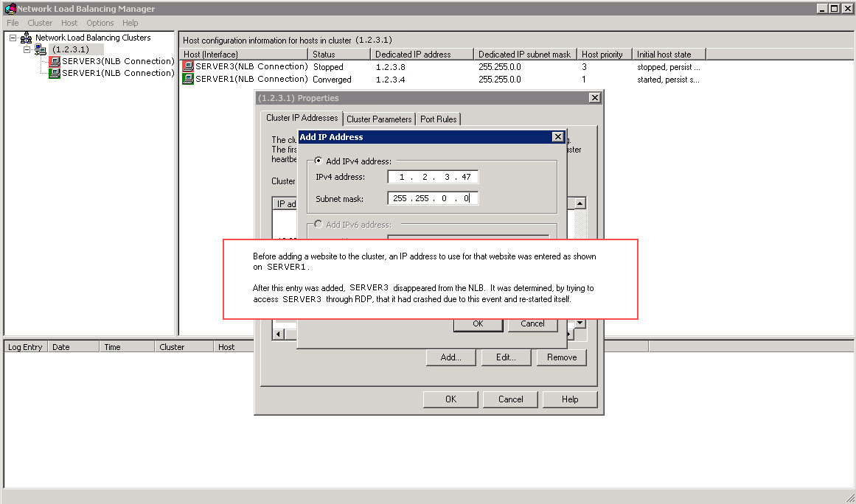Click IP list scroll up arrow

pyautogui.click(x=580, y=203)
